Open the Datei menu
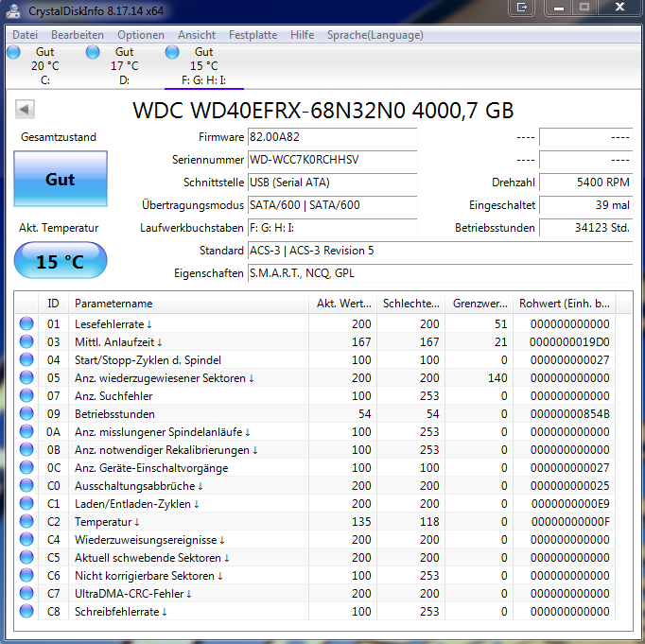The image size is (645, 644). pos(26,35)
